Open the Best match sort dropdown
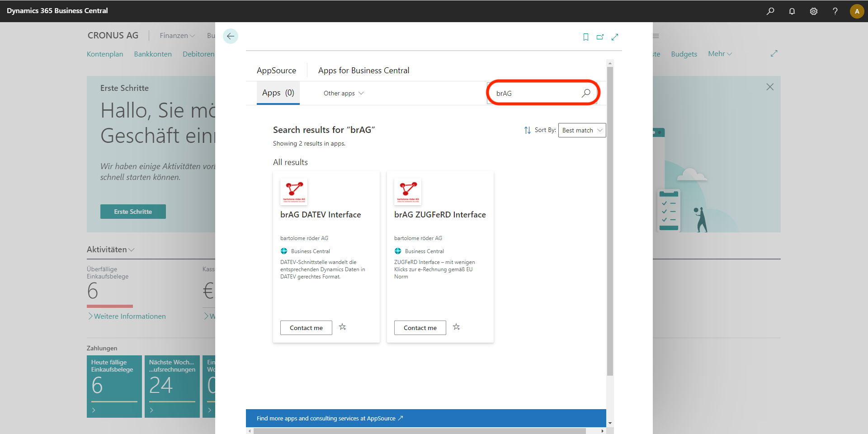Viewport: 868px width, 434px height. point(582,130)
